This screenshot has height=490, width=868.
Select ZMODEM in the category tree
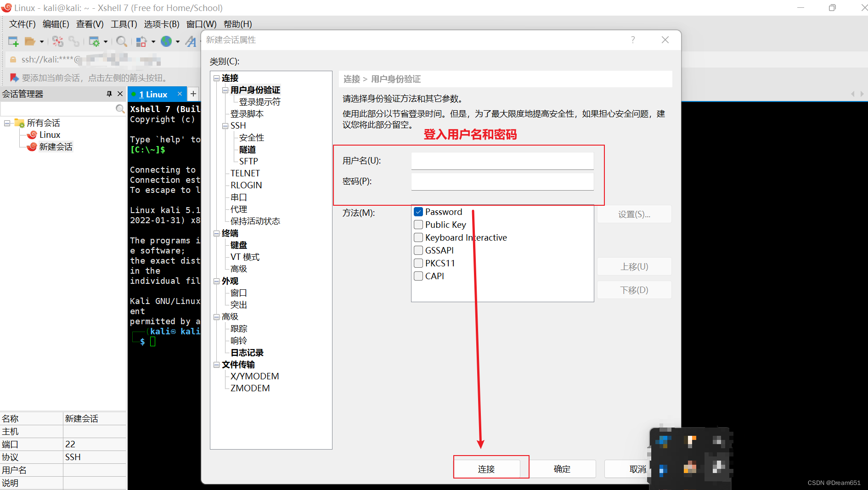pyautogui.click(x=250, y=388)
